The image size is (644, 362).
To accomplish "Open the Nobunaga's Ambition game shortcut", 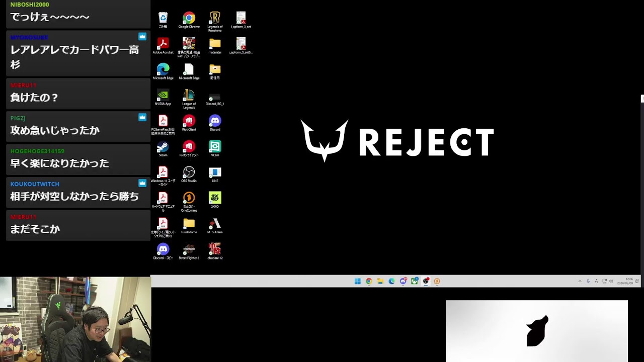I will pos(189,47).
